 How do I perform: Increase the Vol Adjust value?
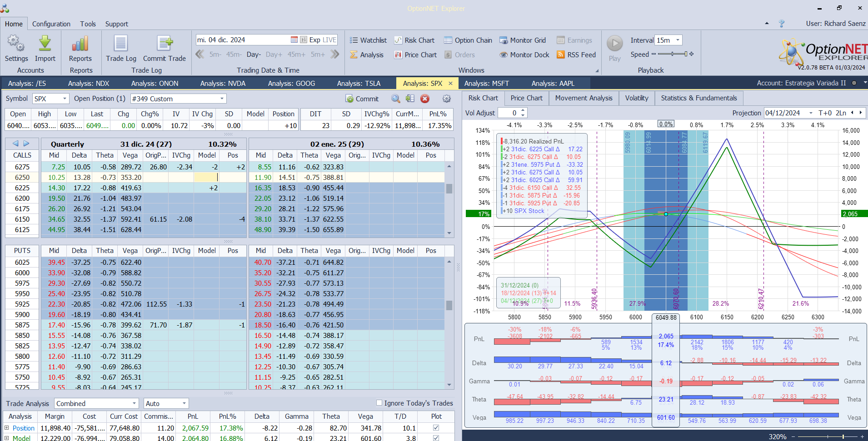tap(523, 110)
